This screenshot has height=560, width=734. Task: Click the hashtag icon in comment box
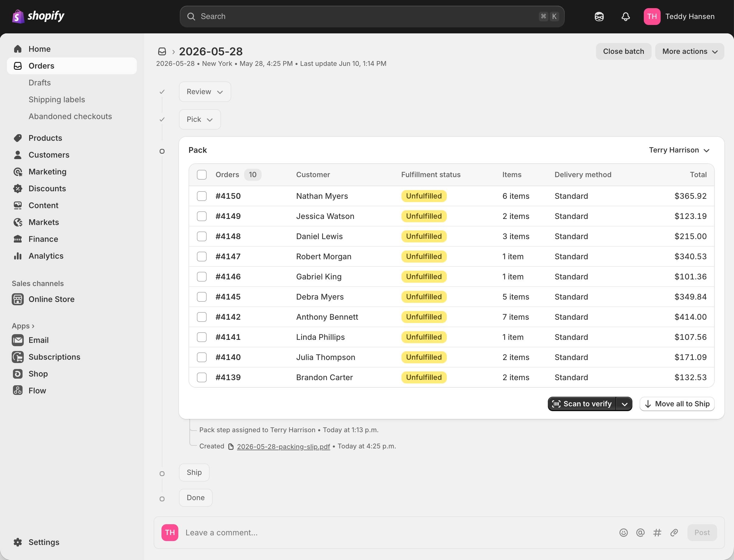click(657, 532)
